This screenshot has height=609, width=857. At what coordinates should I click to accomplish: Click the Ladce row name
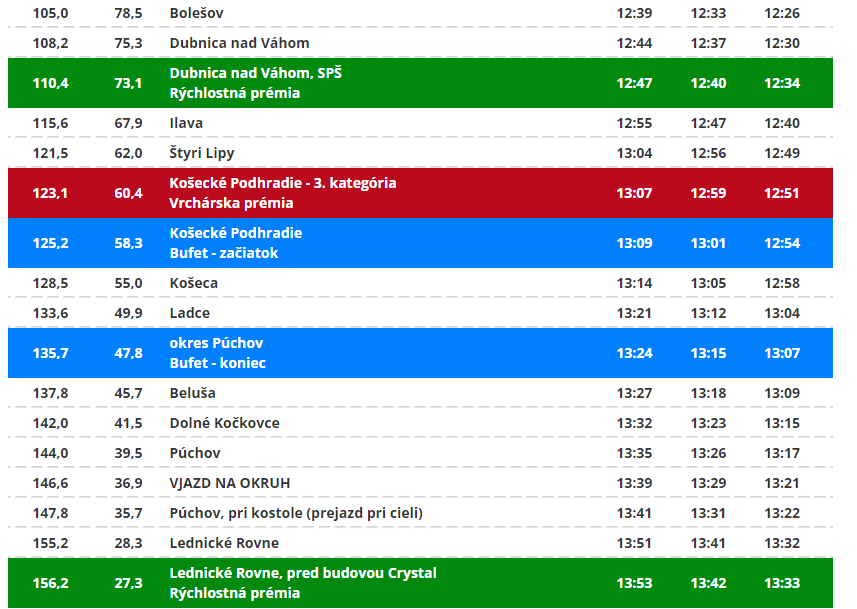point(189,313)
